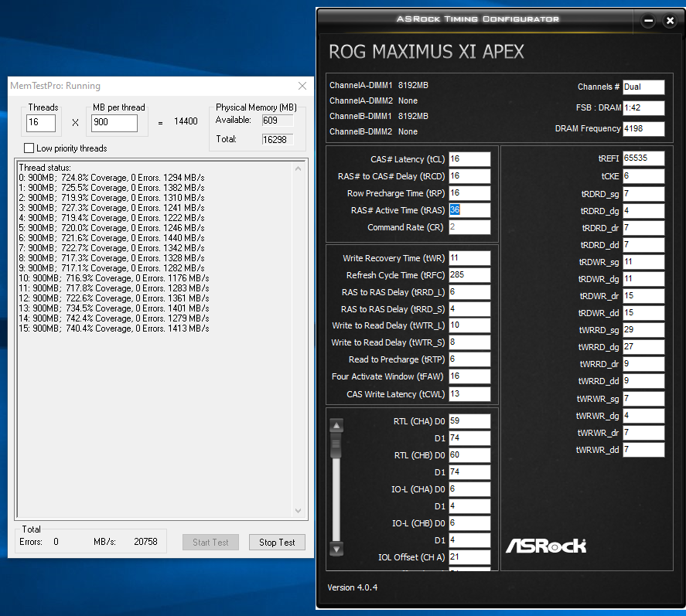Click the Read to Precharge (tRTP) field
686x616 pixels.
469,359
